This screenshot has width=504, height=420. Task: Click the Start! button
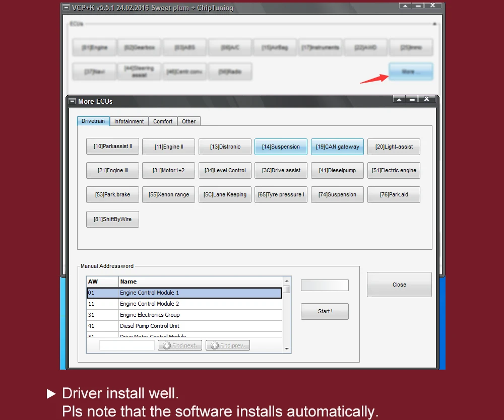[x=325, y=311]
